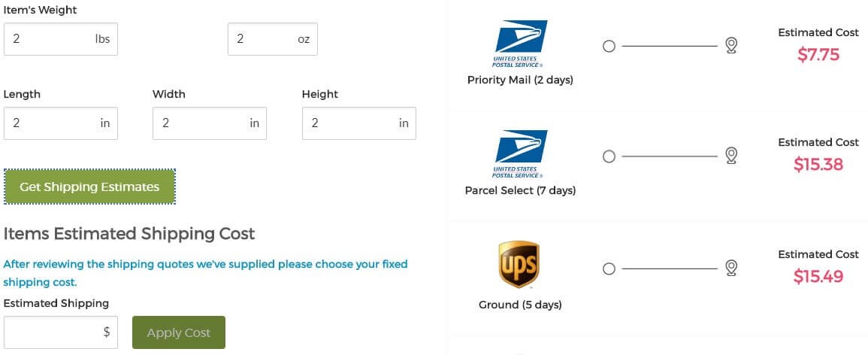
Task: Click the UPS Ground shield logo
Action: [x=519, y=265]
